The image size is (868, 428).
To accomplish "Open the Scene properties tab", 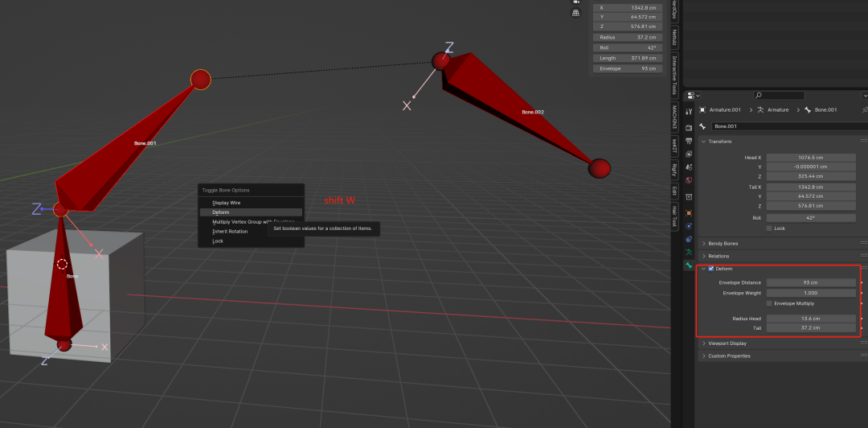I will click(x=689, y=167).
